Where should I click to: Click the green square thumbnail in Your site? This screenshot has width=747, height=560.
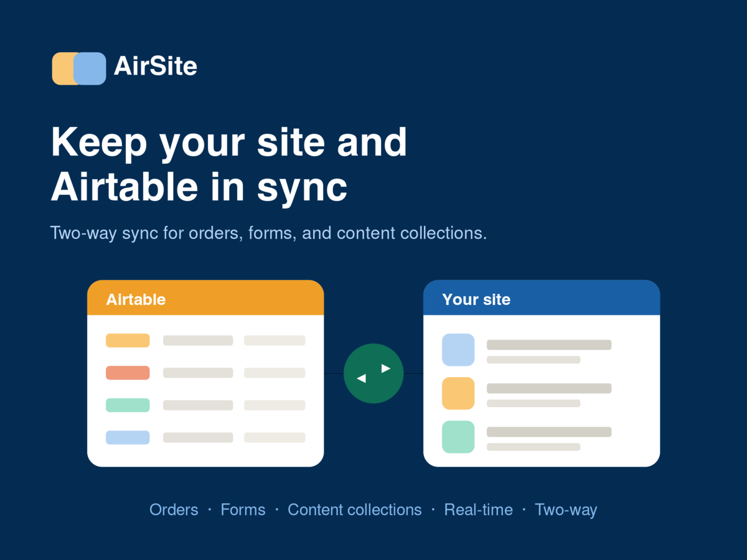[458, 437]
